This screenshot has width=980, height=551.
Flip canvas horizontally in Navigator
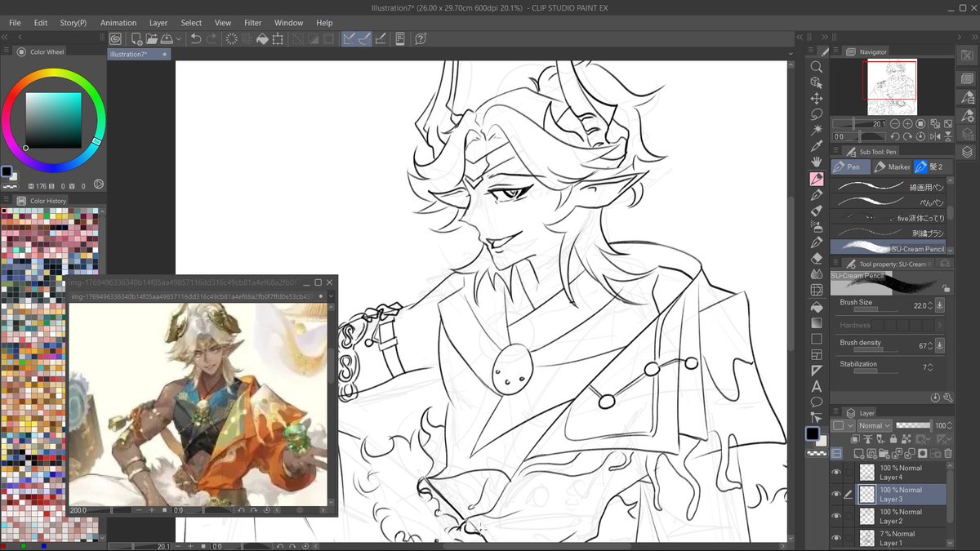[x=934, y=136]
